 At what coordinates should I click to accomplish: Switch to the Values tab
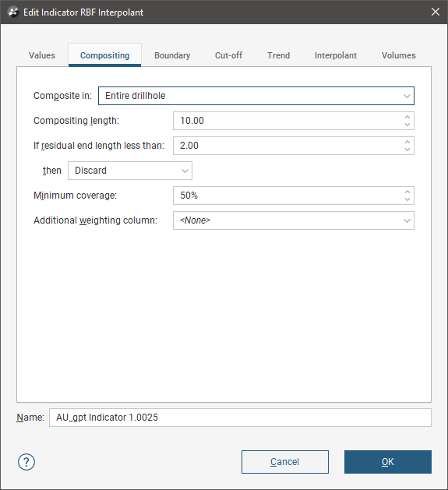[x=42, y=55]
